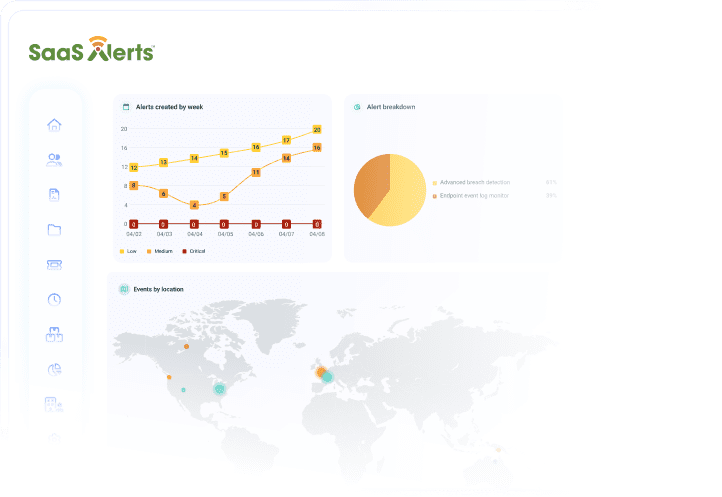Click the Critical data point at 04/07
The image size is (722, 497).
[286, 224]
